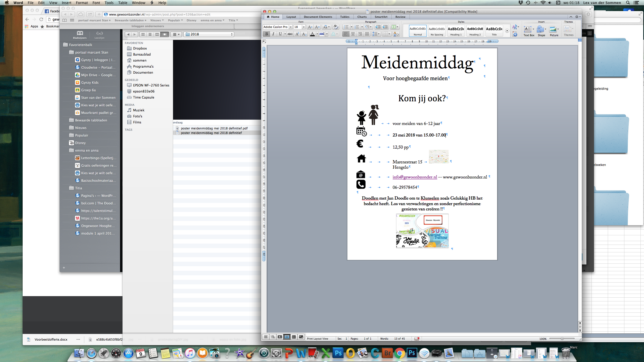The height and width of the screenshot is (362, 644).
Task: Switch to Draft View in status bar
Action: click(266, 337)
